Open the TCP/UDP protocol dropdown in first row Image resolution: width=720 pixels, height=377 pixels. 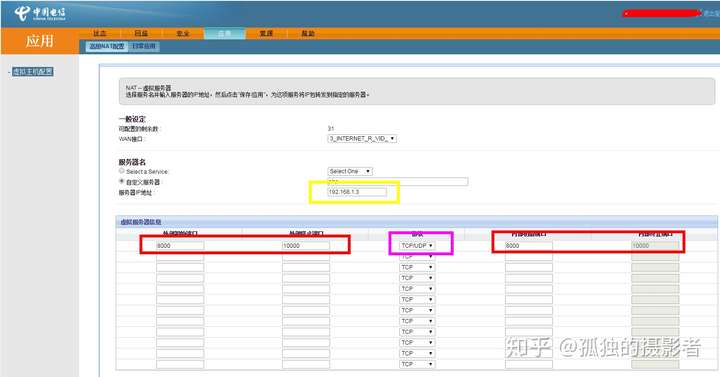(417, 246)
